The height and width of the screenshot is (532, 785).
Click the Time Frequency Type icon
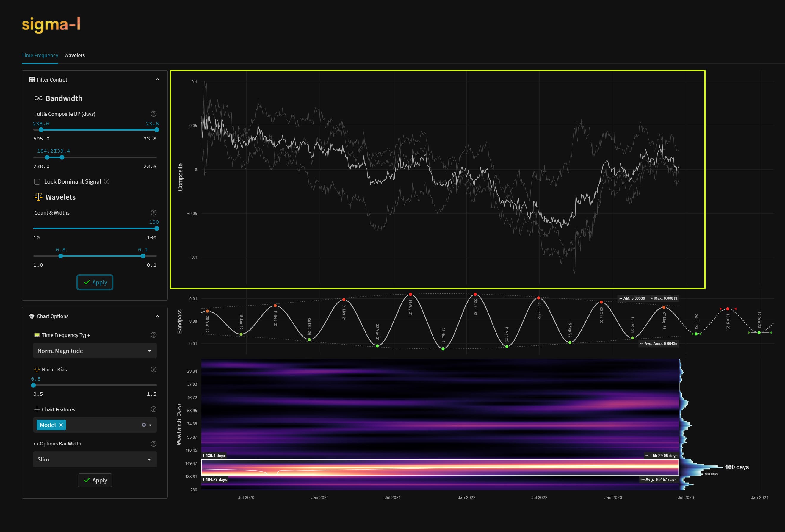[x=37, y=335]
